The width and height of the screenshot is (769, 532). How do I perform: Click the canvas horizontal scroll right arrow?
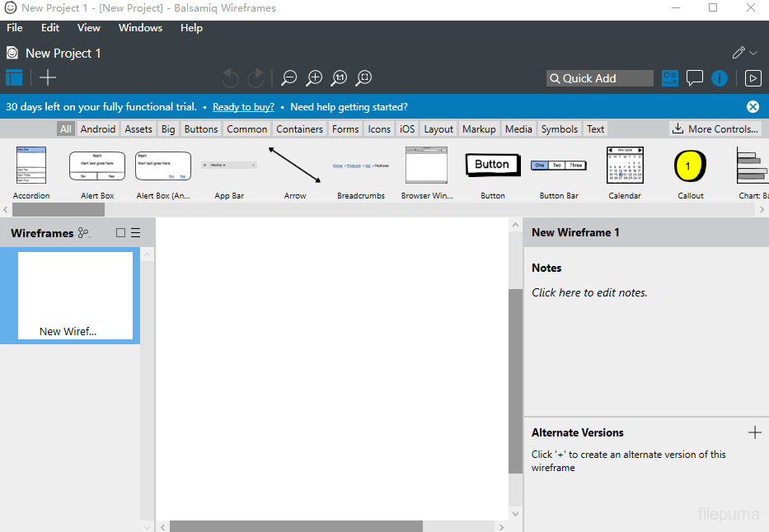pyautogui.click(x=501, y=527)
